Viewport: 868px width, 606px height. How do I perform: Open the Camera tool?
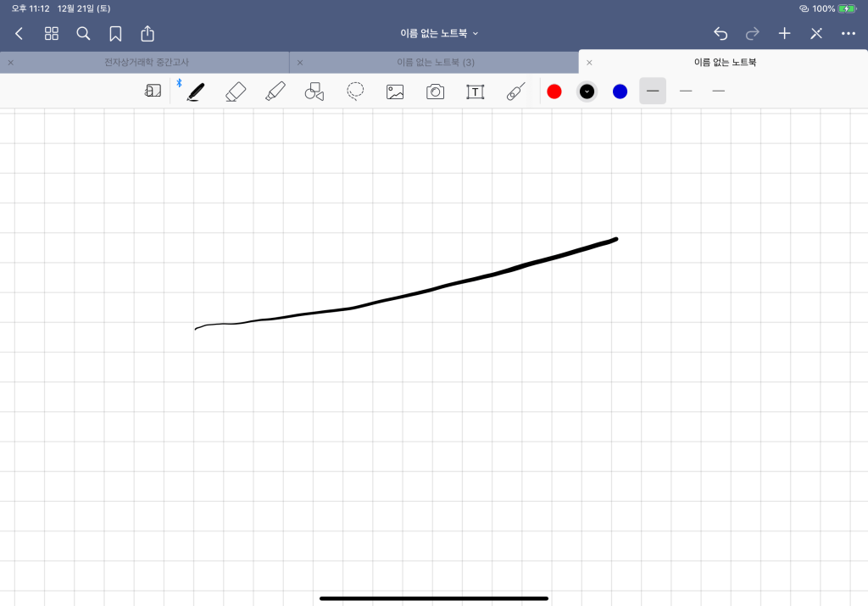[x=435, y=92]
